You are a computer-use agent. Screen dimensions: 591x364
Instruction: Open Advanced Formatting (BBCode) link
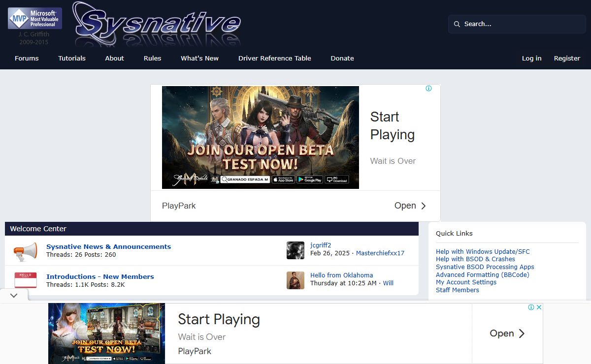pyautogui.click(x=483, y=275)
